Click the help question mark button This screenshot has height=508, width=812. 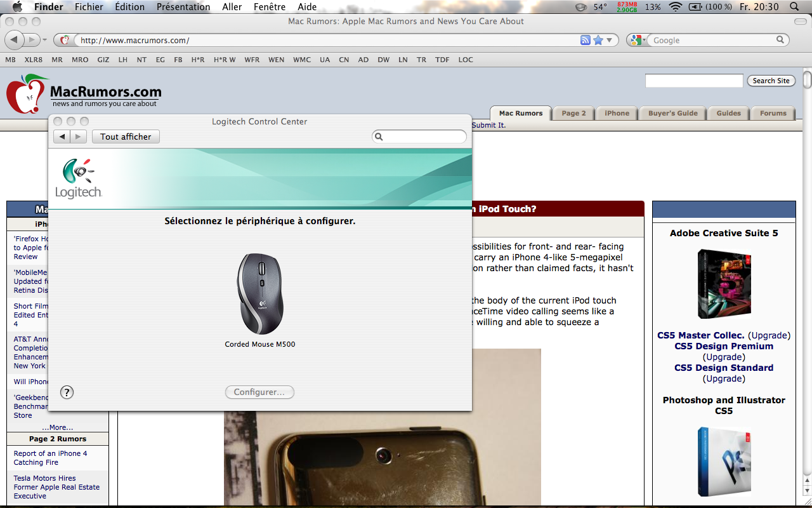pyautogui.click(x=67, y=392)
